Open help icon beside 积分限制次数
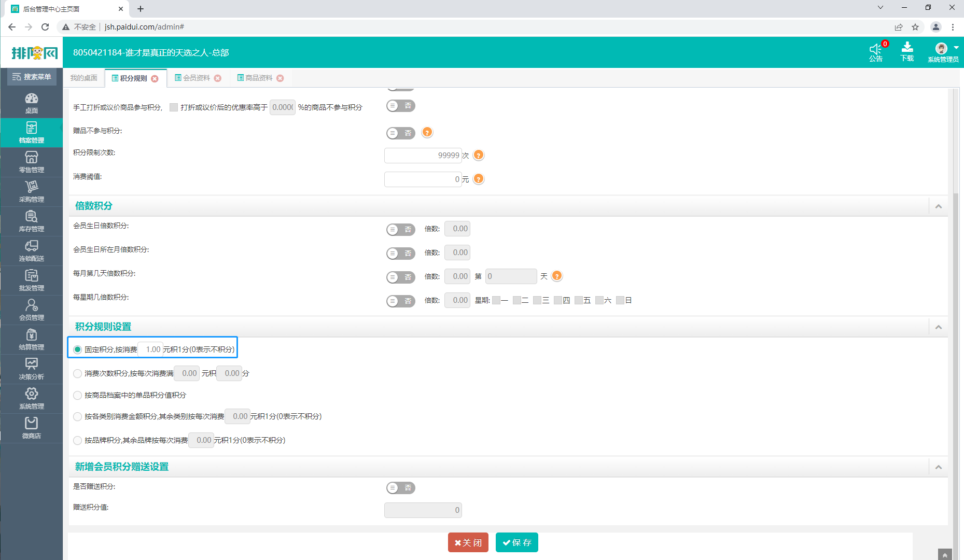 479,155
